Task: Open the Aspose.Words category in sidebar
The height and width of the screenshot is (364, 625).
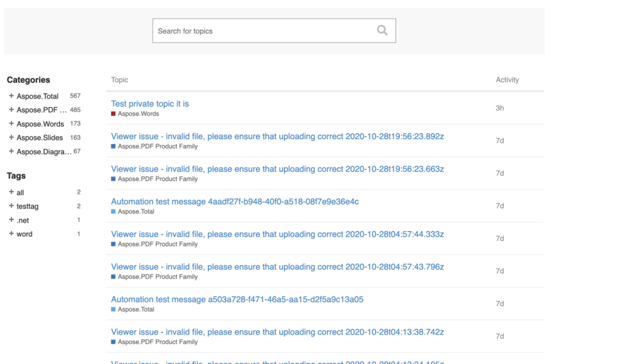Action: coord(40,124)
